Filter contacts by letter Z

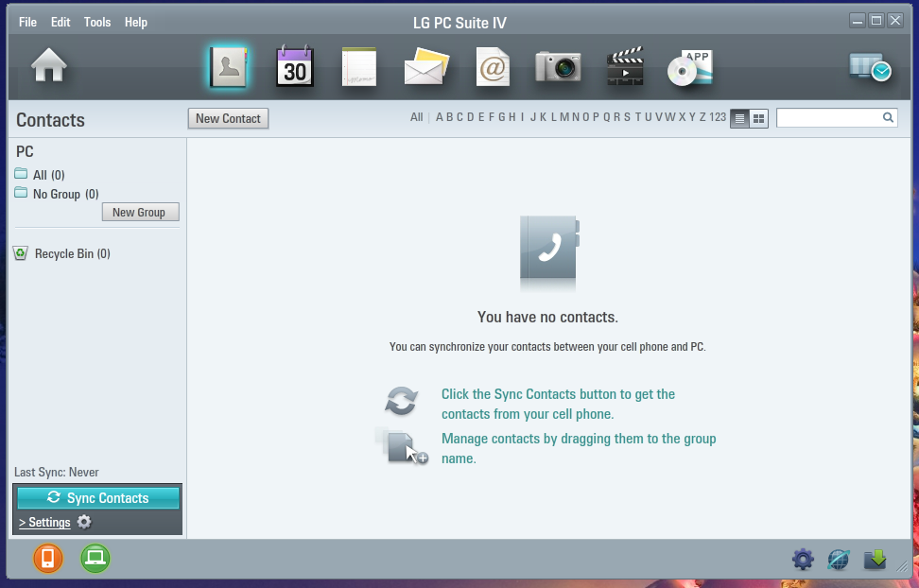702,117
